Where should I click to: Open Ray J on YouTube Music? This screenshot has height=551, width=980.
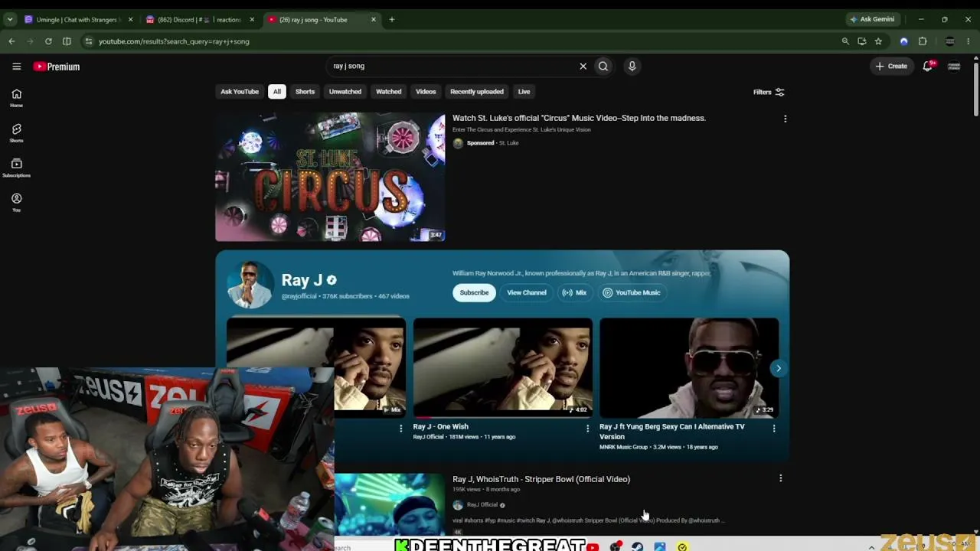coord(632,292)
